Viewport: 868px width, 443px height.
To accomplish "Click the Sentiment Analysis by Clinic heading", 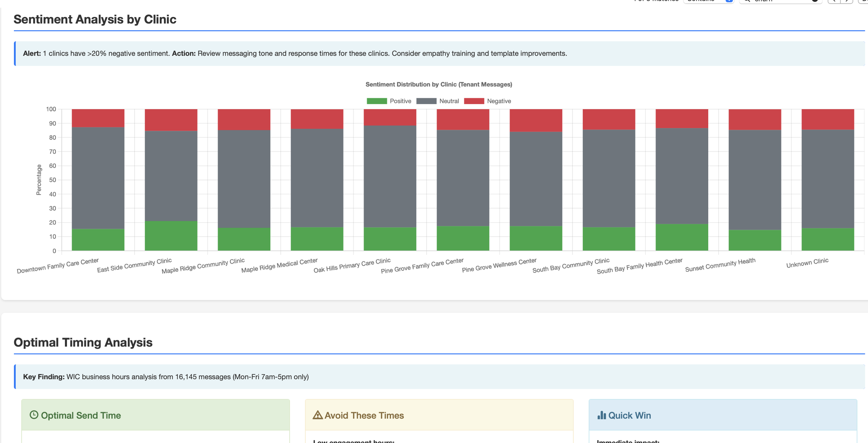I will (x=95, y=19).
